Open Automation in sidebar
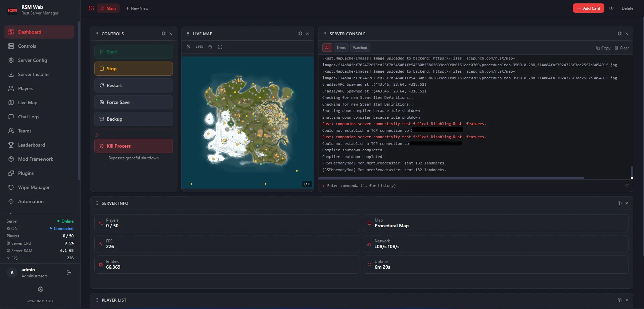The width and height of the screenshot is (644, 309). click(x=39, y=201)
